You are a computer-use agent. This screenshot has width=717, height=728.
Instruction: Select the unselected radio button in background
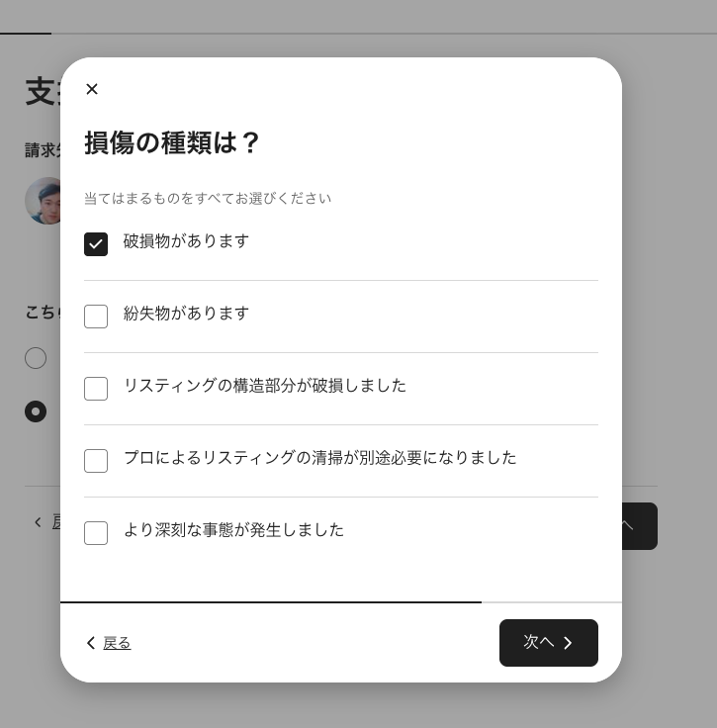[36, 358]
